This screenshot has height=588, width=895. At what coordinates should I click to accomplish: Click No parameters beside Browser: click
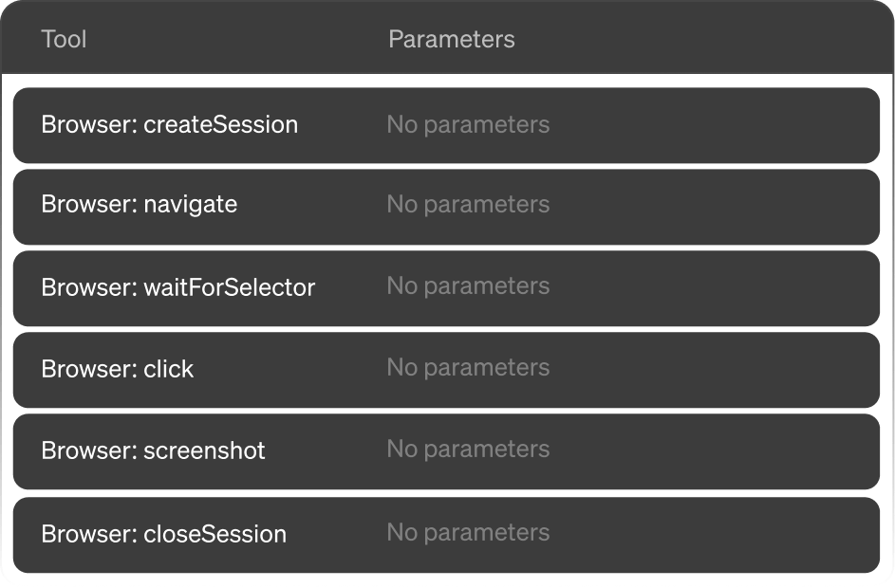pyautogui.click(x=467, y=369)
